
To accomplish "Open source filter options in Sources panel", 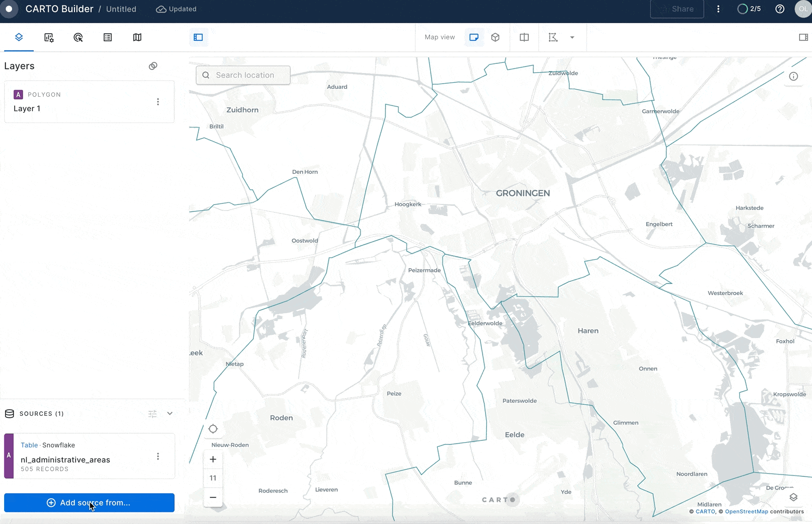I will pos(153,413).
